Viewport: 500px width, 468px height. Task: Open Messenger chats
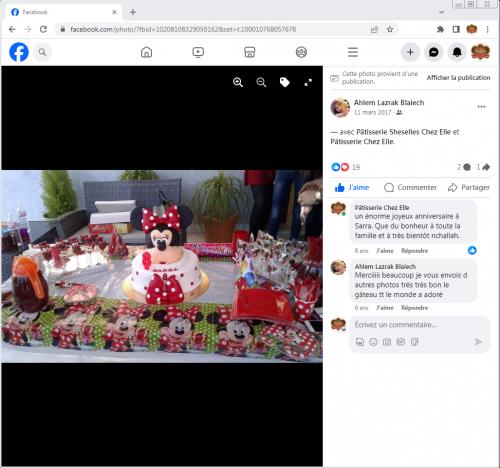[x=434, y=52]
